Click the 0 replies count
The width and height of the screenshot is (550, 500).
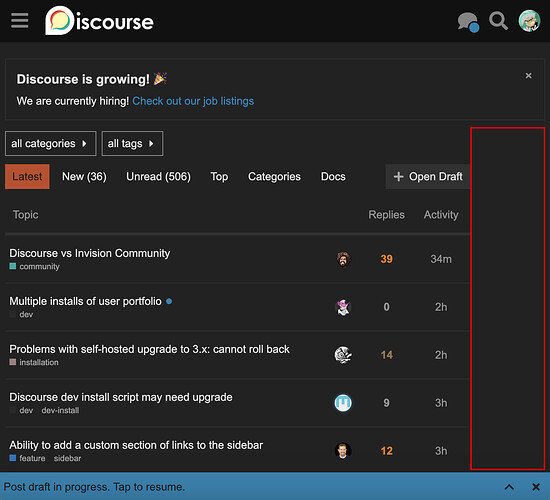tap(386, 307)
